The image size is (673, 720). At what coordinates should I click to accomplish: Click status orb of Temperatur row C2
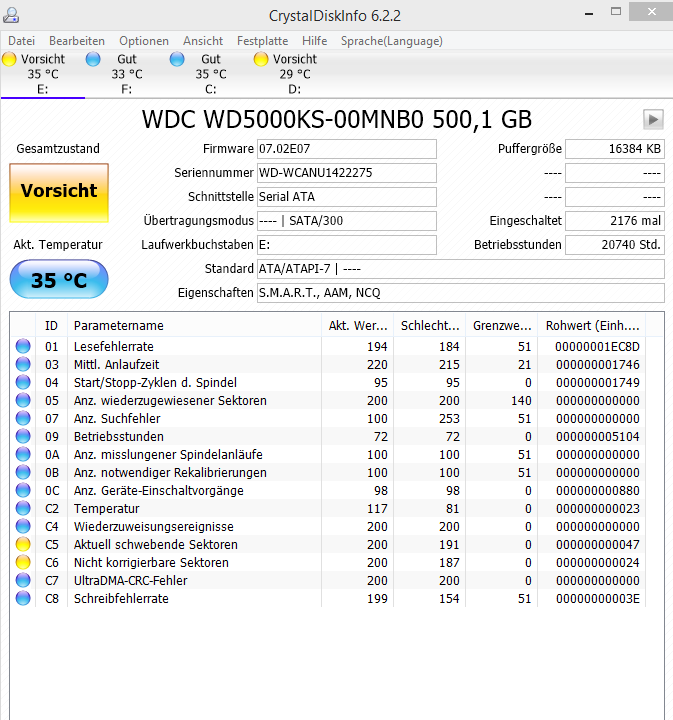pyautogui.click(x=23, y=508)
